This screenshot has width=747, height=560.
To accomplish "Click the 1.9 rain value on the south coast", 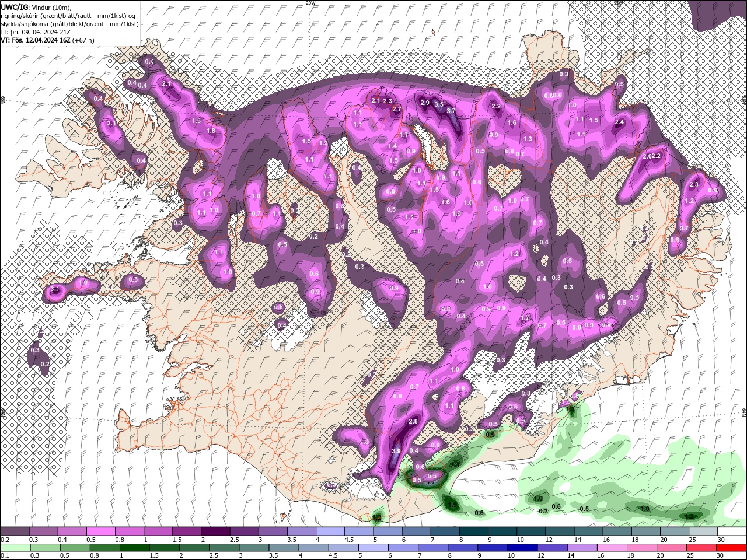I will (x=452, y=505).
